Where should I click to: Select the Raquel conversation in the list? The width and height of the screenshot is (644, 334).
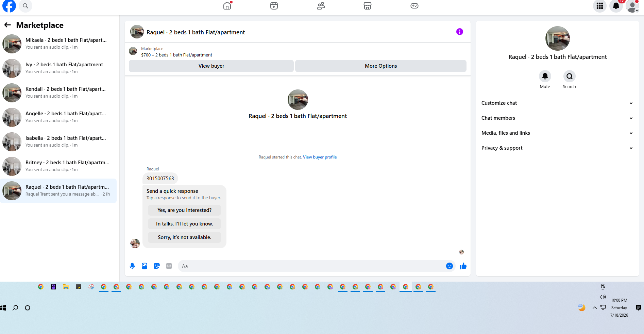[58, 191]
